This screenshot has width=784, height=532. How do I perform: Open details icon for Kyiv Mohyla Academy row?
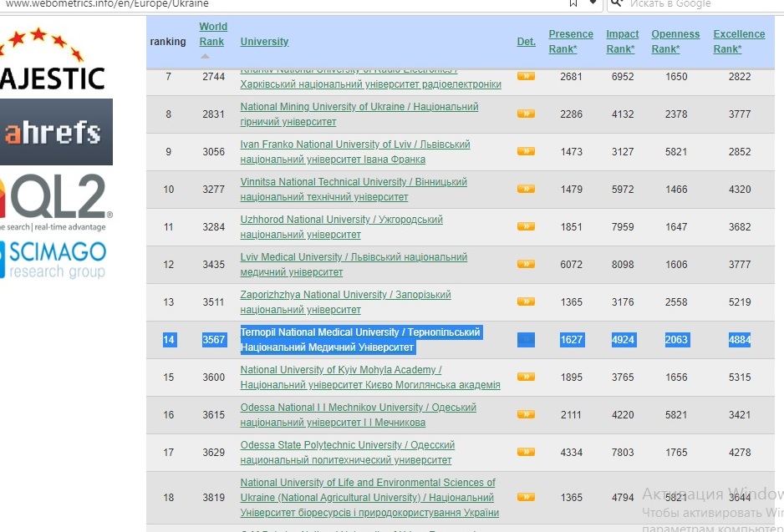coord(526,377)
